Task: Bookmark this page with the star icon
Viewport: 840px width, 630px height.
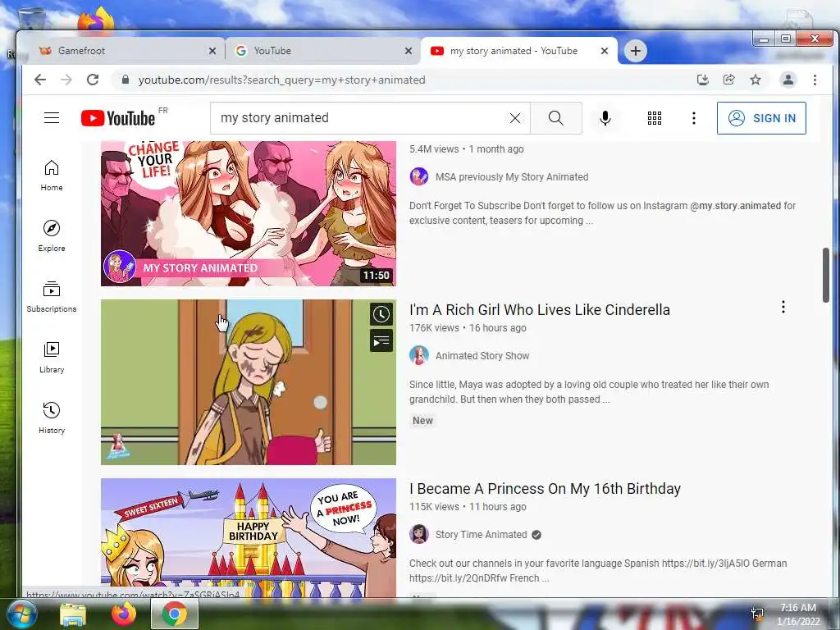Action: (756, 80)
